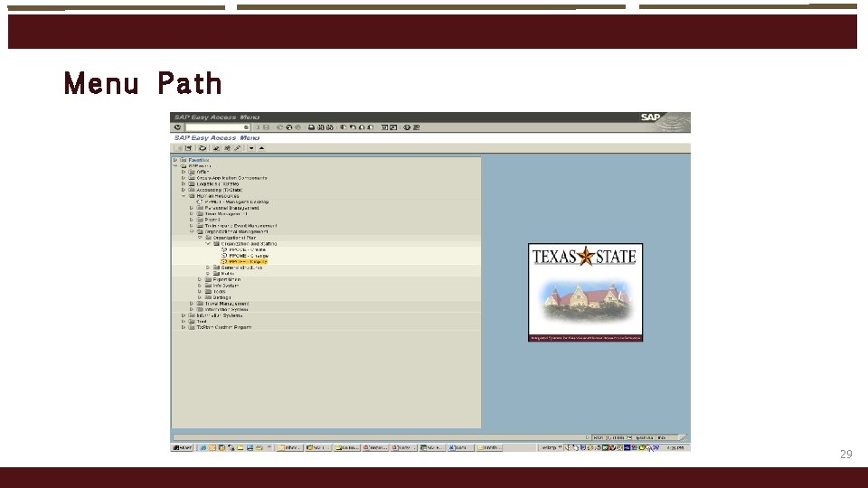The width and height of the screenshot is (868, 488).
Task: Click the taskbar clock
Action: (x=675, y=447)
